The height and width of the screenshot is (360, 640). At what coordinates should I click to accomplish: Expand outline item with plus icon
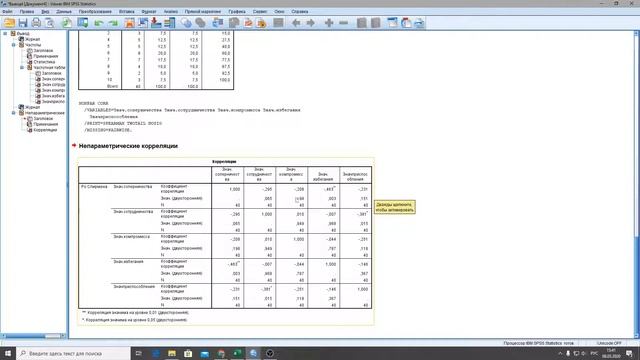pyautogui.click(x=329, y=23)
